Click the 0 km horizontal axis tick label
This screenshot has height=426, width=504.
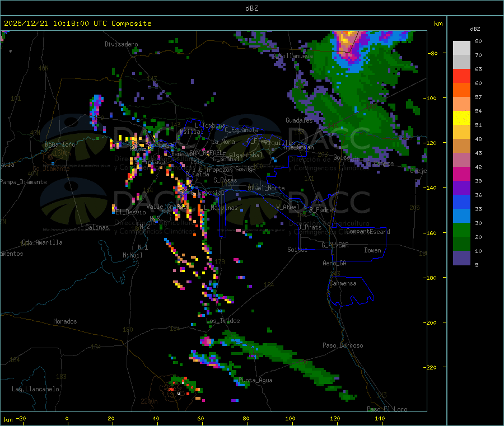click(67, 419)
